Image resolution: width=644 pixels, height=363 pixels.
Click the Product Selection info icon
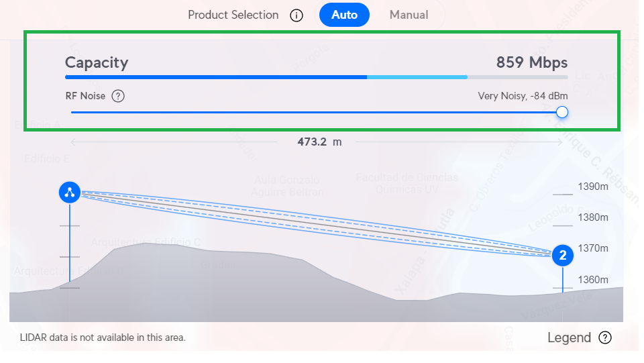[297, 15]
